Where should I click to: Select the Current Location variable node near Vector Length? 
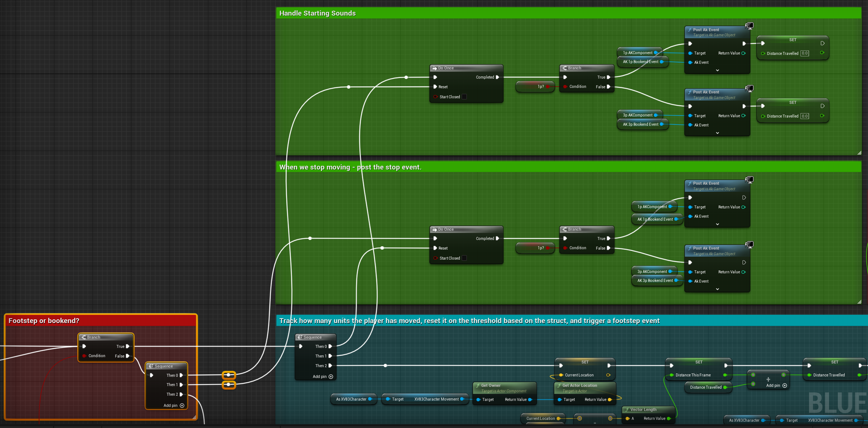543,418
